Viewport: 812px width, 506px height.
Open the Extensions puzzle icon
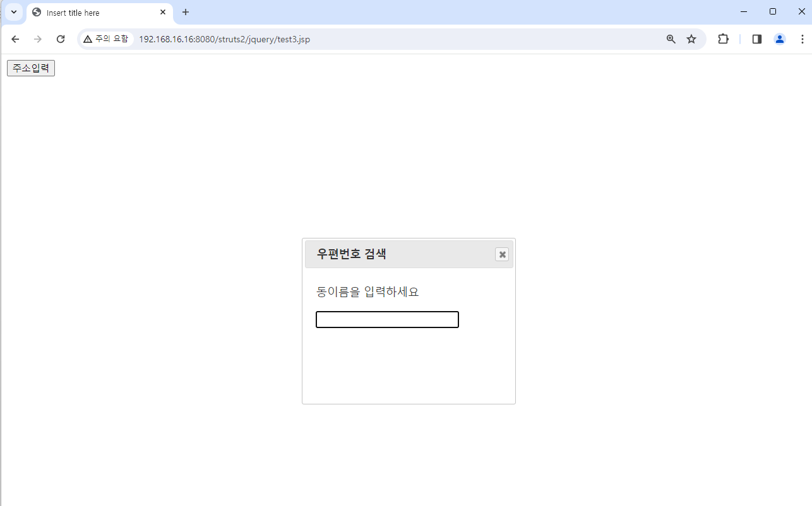(x=723, y=39)
